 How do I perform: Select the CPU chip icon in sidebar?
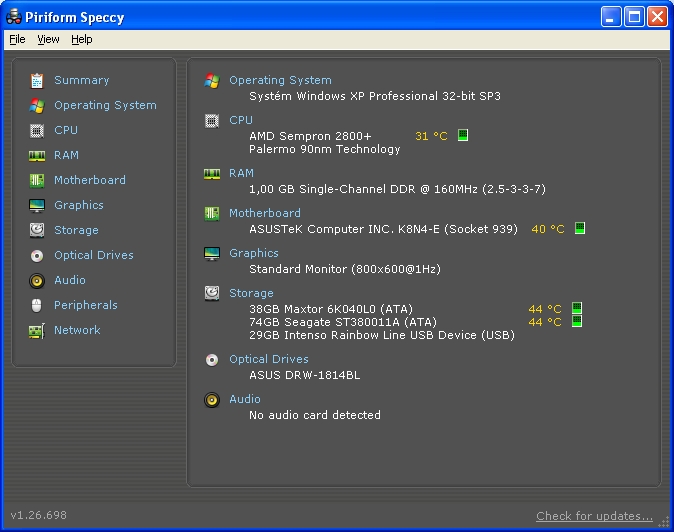tap(37, 130)
